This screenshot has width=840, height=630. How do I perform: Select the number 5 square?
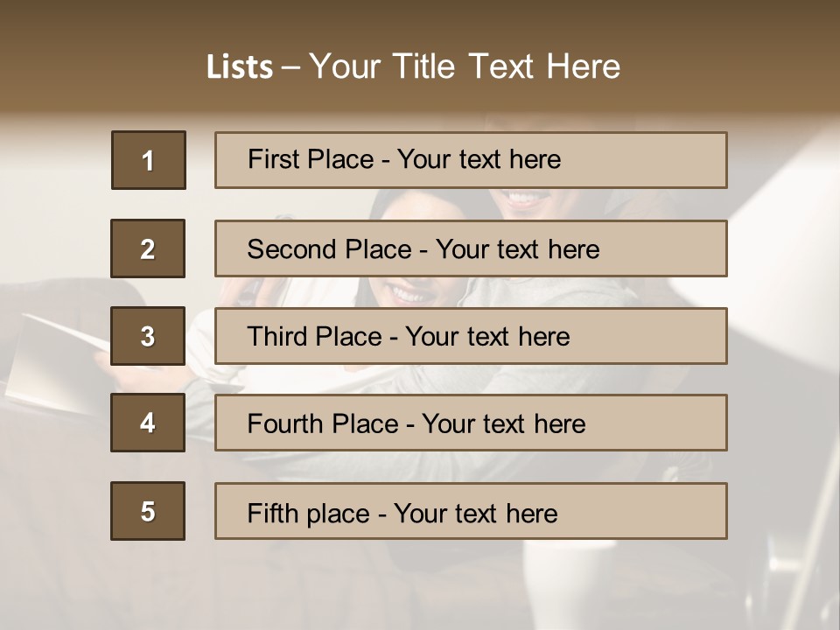click(148, 511)
